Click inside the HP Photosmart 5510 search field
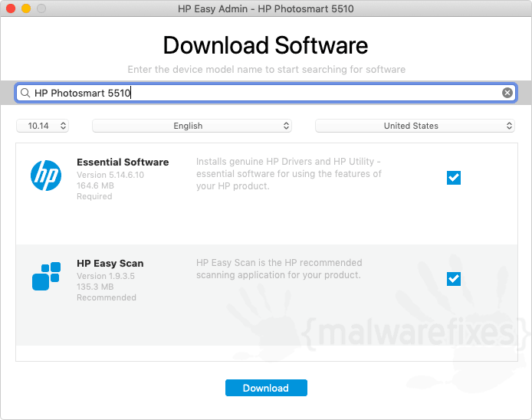Viewport: 532px width, 420px height. tap(266, 93)
